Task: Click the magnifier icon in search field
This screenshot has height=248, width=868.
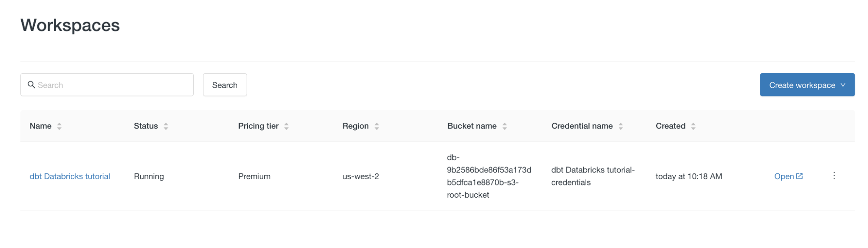Action: click(x=31, y=85)
